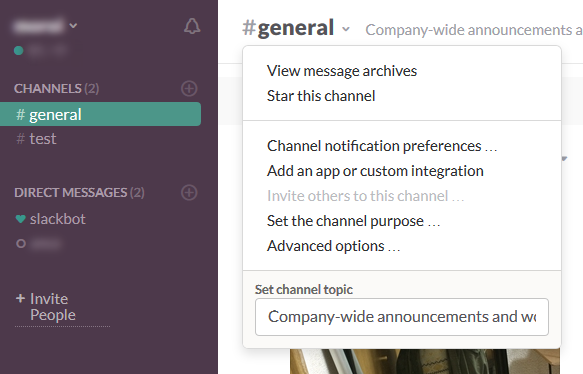Select Set the channel purpose
Image resolution: width=583 pixels, height=374 pixels.
354,221
